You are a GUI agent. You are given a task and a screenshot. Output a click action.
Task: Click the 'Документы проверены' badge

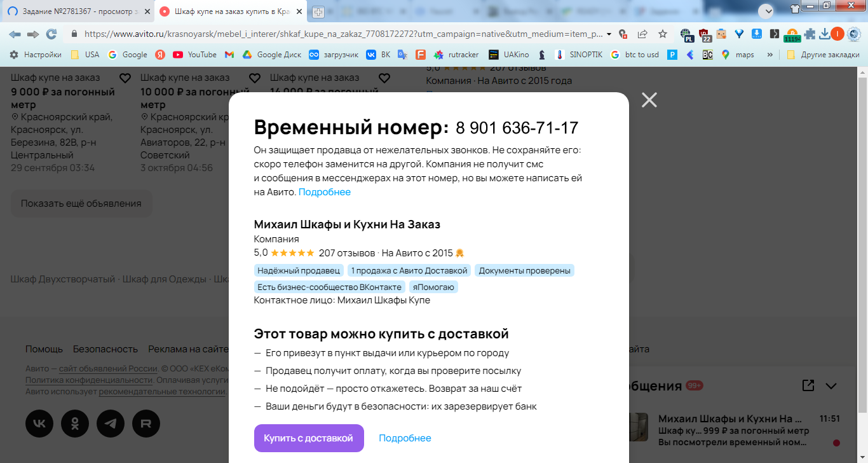pos(524,270)
